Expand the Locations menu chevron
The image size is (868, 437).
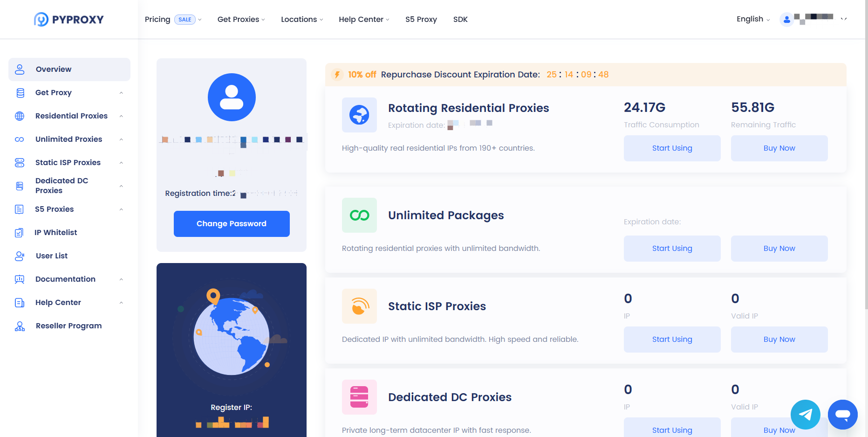321,20
